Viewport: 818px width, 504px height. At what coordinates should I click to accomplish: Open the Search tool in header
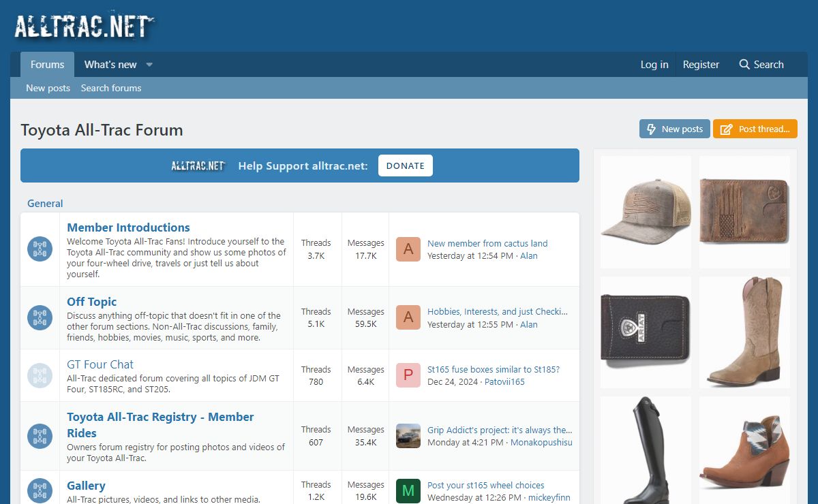[x=761, y=65]
